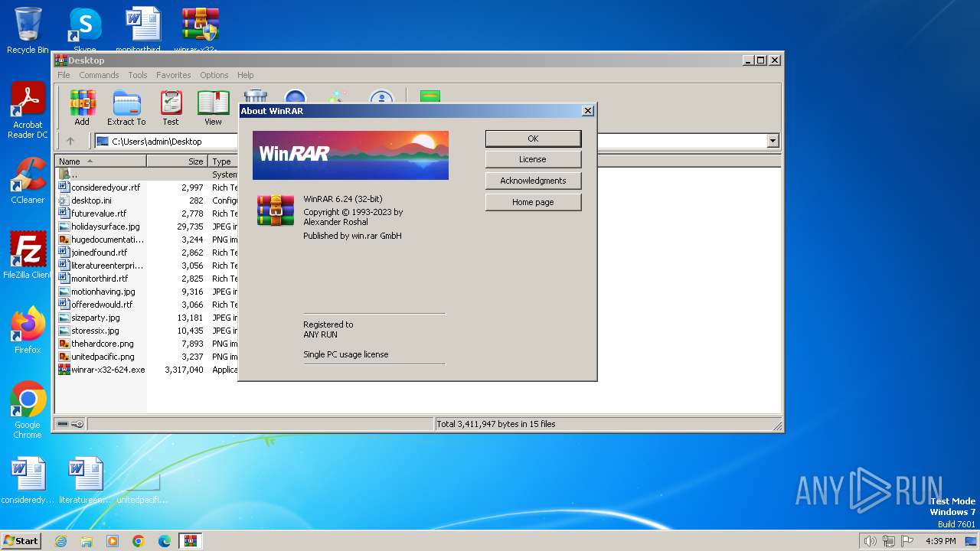Select desktop.ini in file list
980x551 pixels.
91,201
